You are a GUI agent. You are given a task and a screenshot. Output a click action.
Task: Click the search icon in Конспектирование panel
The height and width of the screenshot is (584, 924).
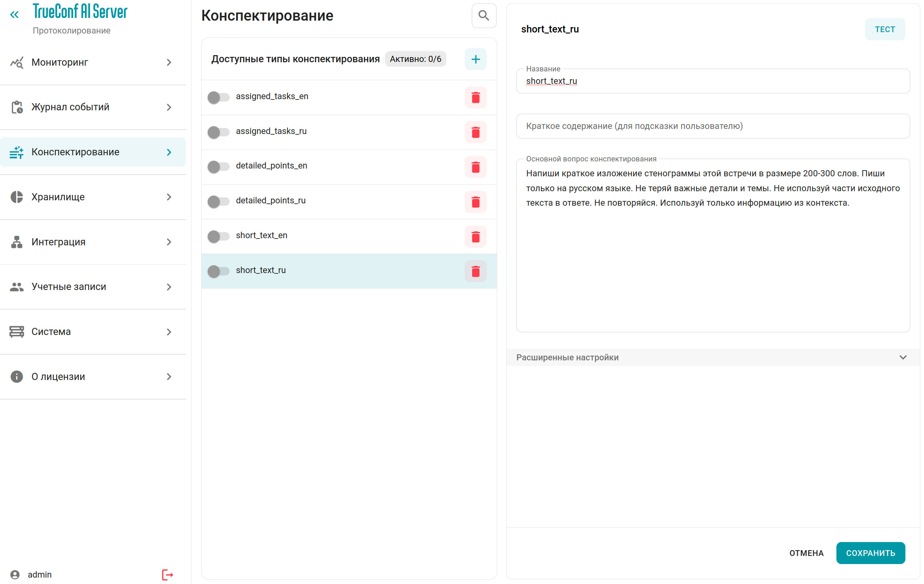(484, 16)
